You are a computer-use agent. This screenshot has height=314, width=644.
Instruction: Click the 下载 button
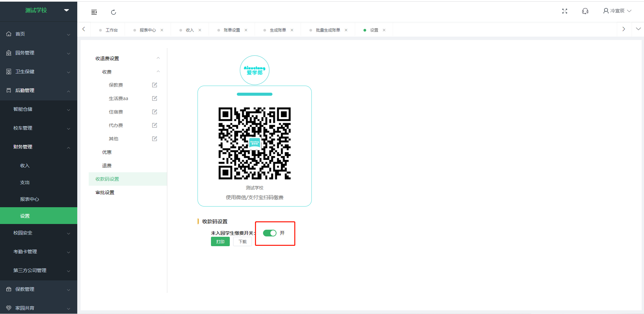coord(243,241)
